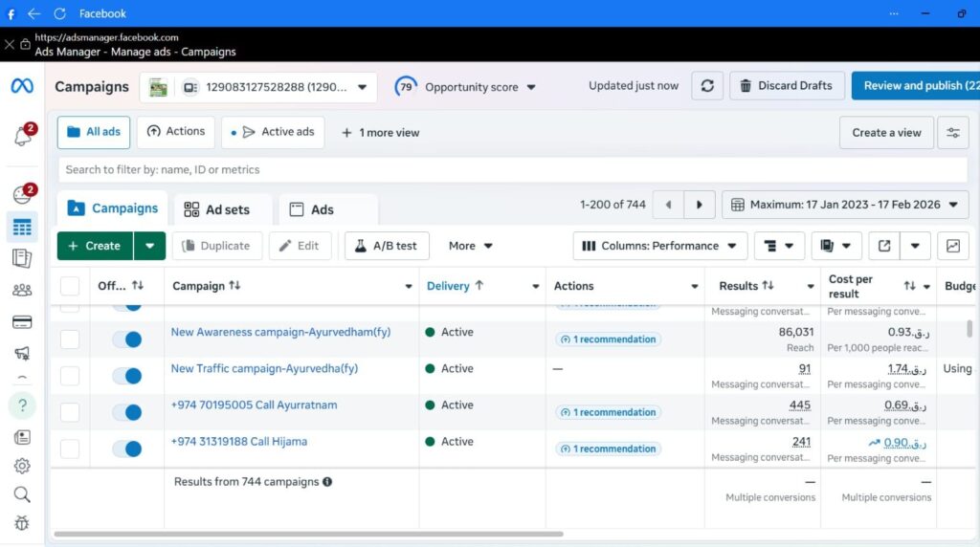980x547 pixels.
Task: Open the Billing card icon in sidebar
Action: (x=22, y=322)
